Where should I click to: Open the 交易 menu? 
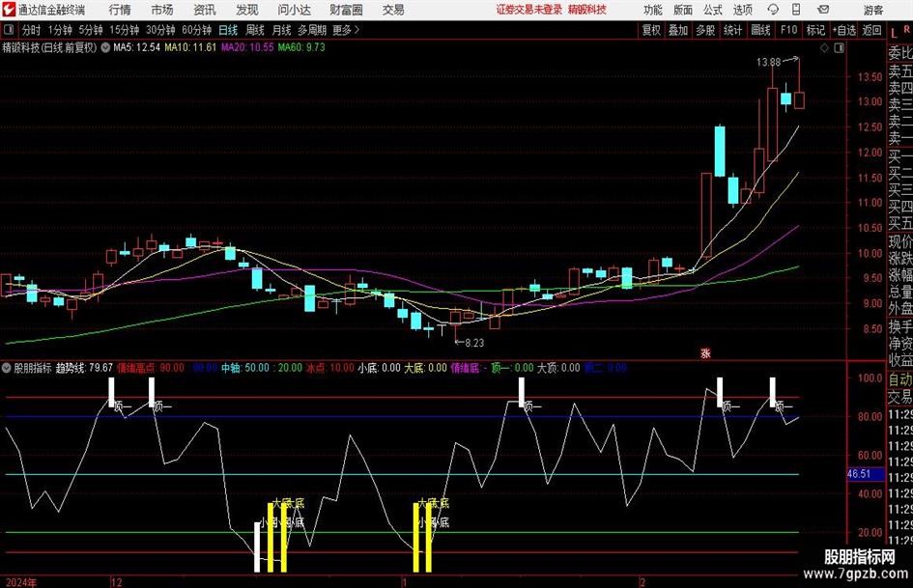point(393,10)
